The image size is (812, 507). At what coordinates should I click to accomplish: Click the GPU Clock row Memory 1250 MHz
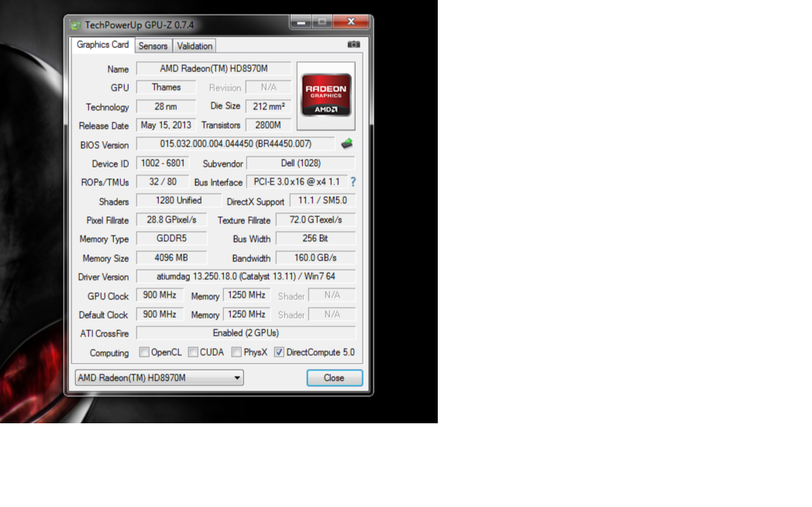tap(246, 295)
